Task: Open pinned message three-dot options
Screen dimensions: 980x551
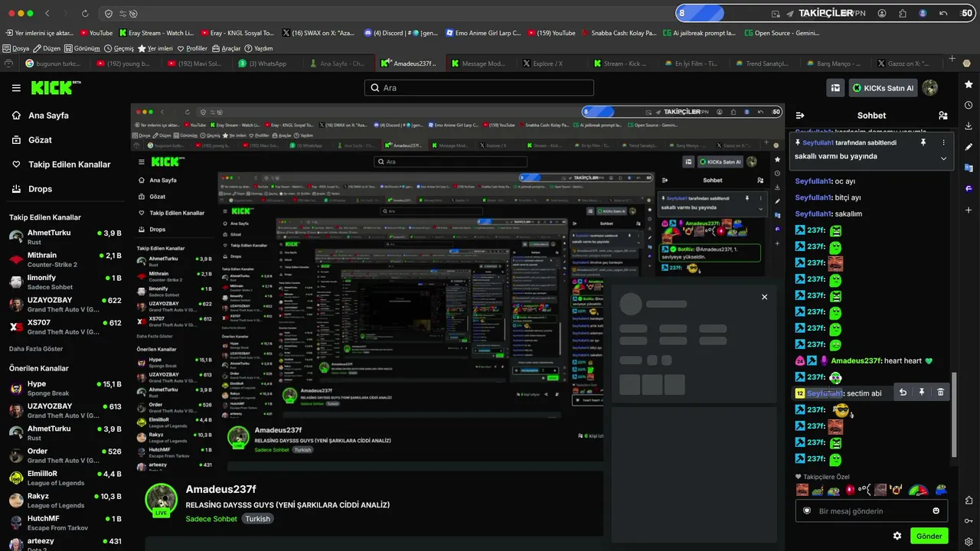Action: tap(943, 142)
